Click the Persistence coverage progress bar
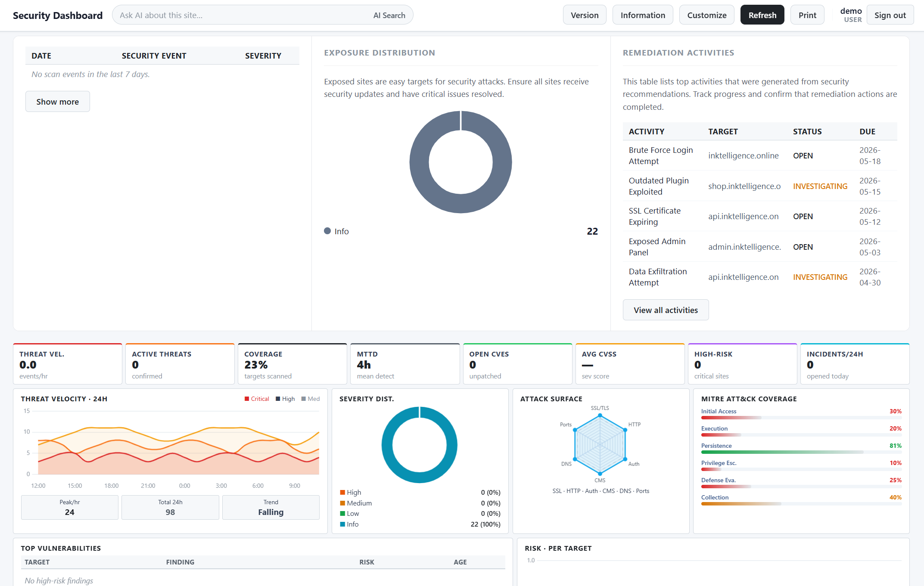The image size is (924, 586). click(x=801, y=452)
